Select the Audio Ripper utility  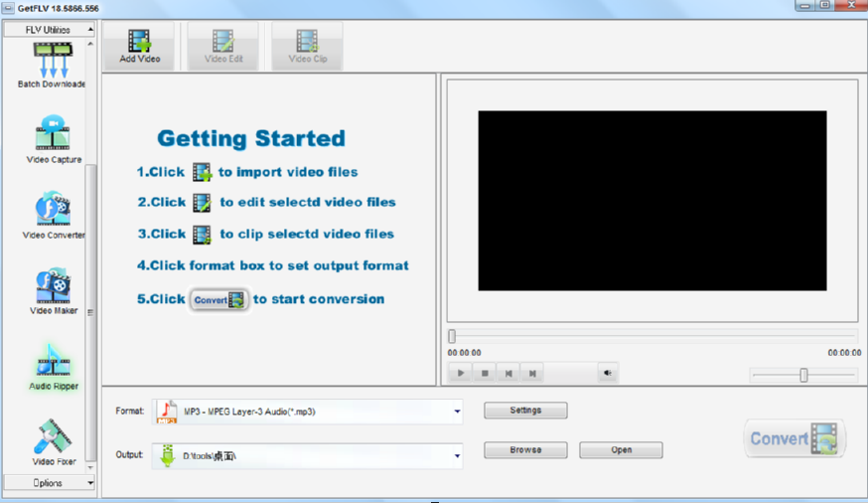click(x=54, y=367)
